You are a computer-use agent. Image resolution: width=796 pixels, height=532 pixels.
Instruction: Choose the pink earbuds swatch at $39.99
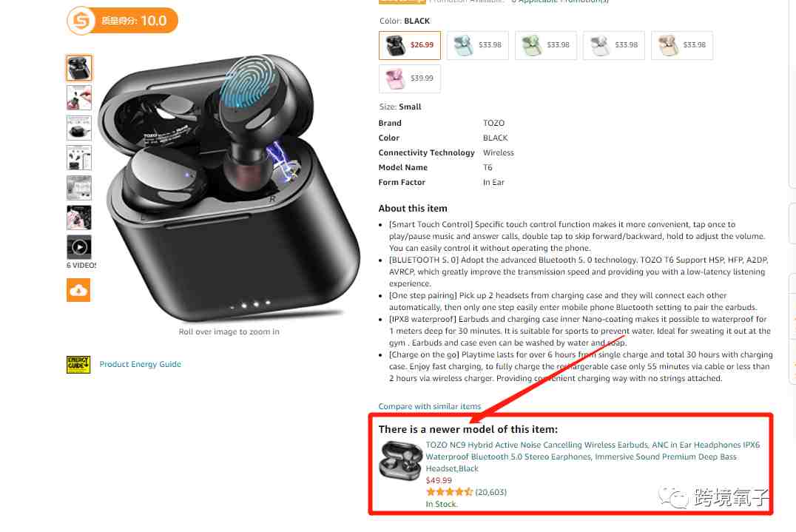tap(410, 78)
